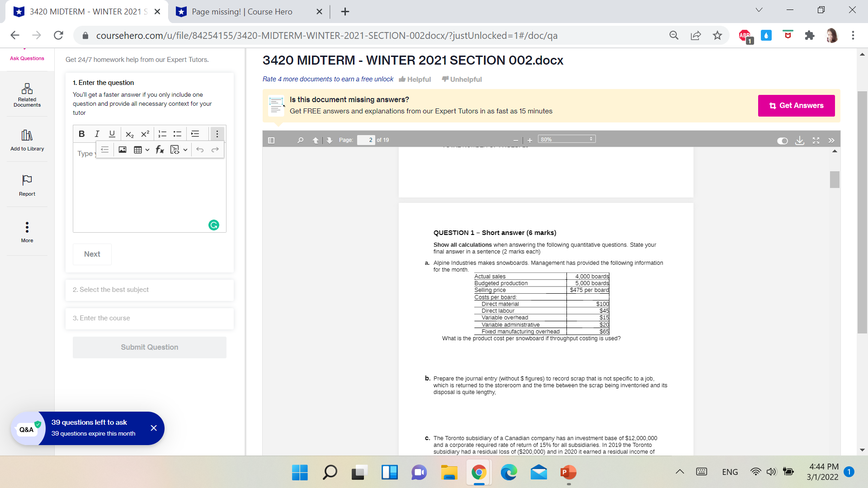Insert an image in the question editor
Image resolution: width=868 pixels, height=488 pixels.
tap(122, 150)
